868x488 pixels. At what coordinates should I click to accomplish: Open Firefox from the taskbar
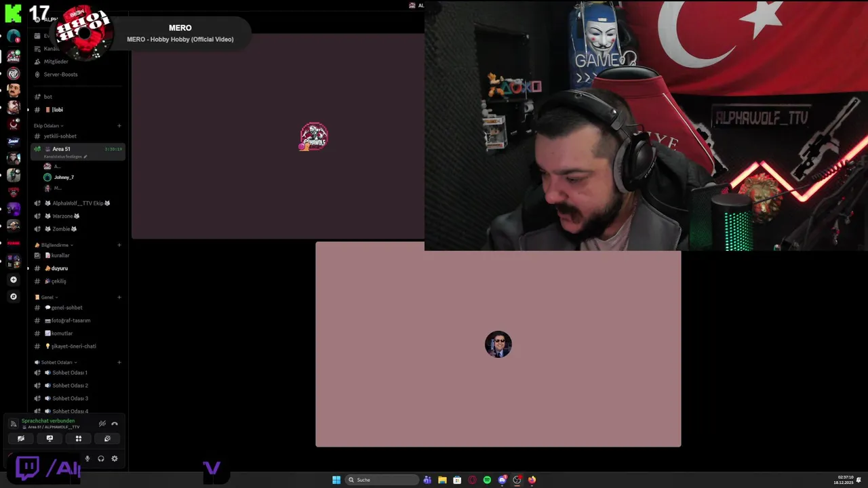point(532,480)
